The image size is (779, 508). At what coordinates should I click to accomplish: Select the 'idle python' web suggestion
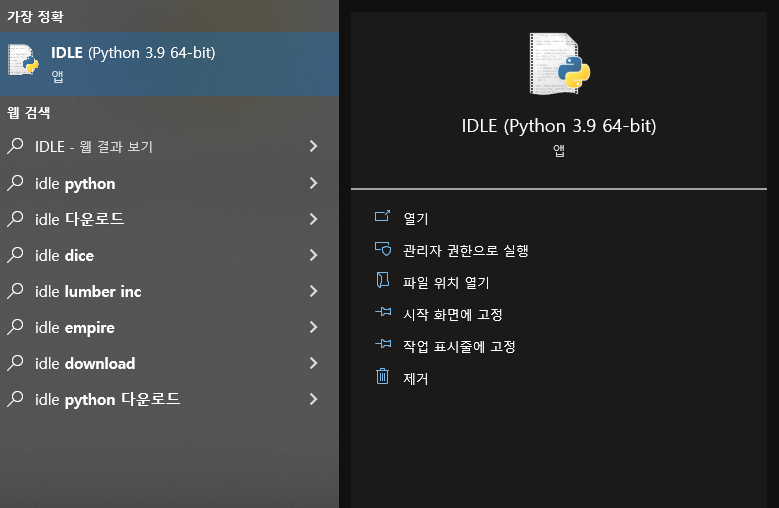(x=169, y=183)
